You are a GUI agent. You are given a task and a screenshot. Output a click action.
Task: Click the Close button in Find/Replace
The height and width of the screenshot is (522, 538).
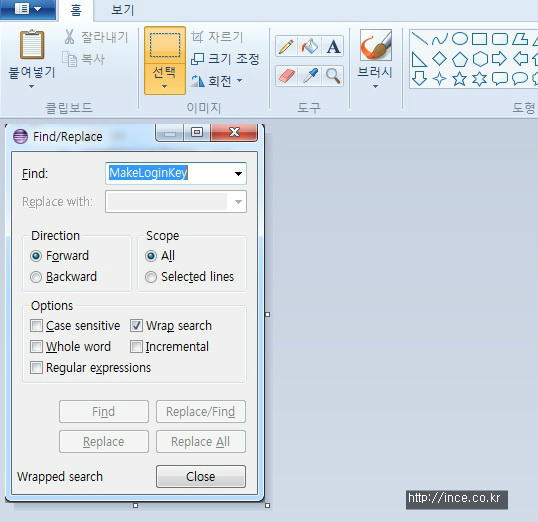click(x=201, y=476)
